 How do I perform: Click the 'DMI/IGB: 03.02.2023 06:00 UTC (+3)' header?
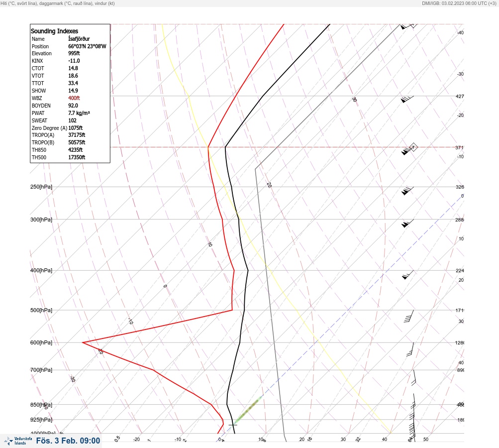pyautogui.click(x=459, y=3)
